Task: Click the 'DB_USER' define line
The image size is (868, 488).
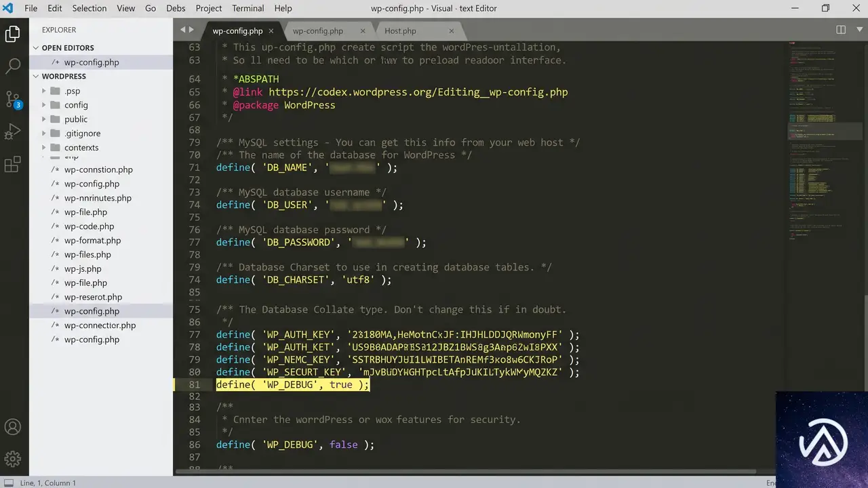Action: pyautogui.click(x=310, y=205)
